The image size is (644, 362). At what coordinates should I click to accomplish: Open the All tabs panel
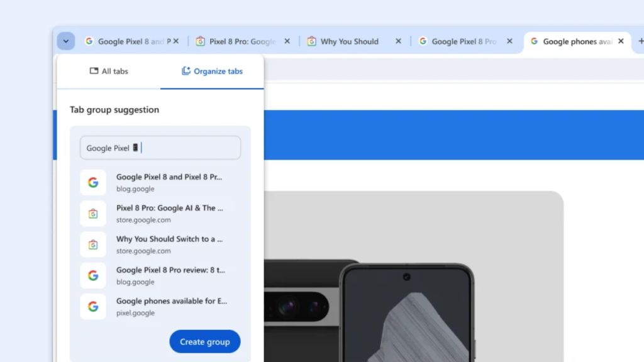click(x=109, y=71)
